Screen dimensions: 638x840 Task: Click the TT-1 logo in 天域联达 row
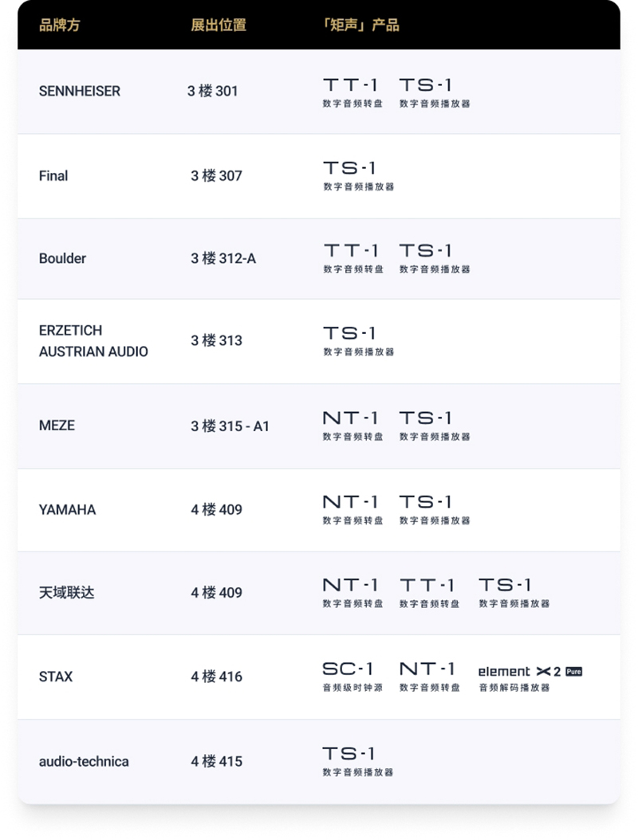click(427, 585)
